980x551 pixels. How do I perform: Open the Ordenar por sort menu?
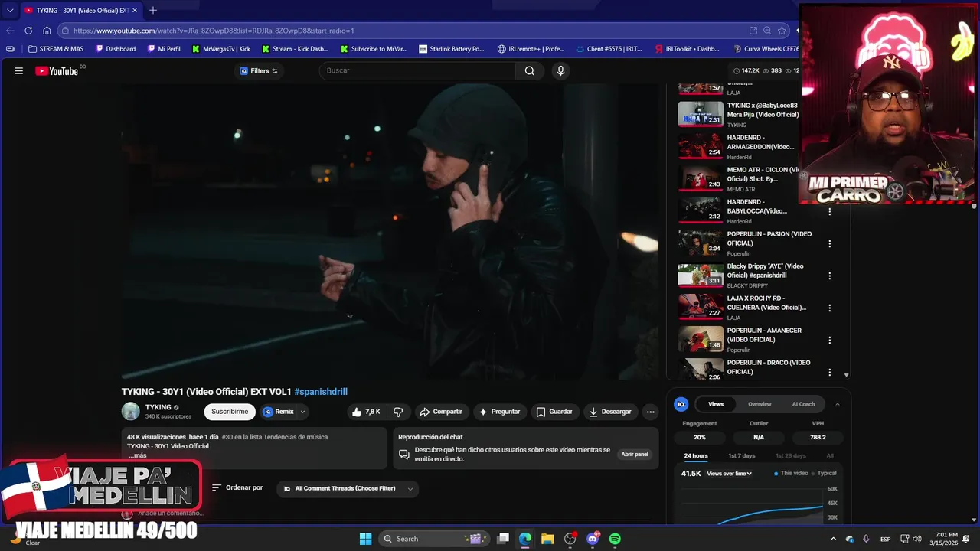237,487
